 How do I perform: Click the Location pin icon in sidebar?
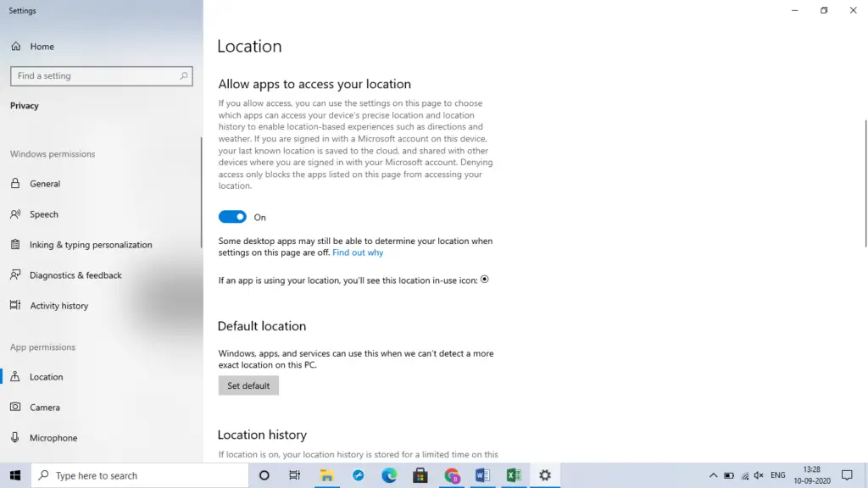tap(15, 376)
